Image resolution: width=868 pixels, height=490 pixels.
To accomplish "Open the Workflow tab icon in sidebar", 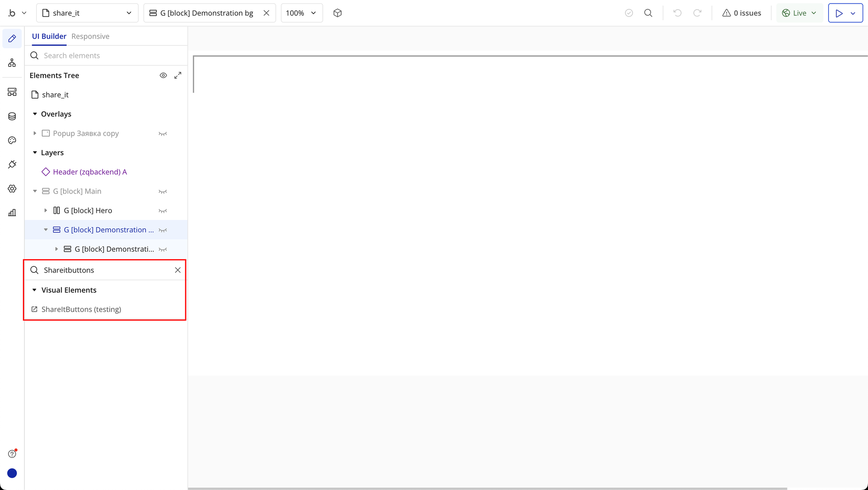I will [x=12, y=63].
